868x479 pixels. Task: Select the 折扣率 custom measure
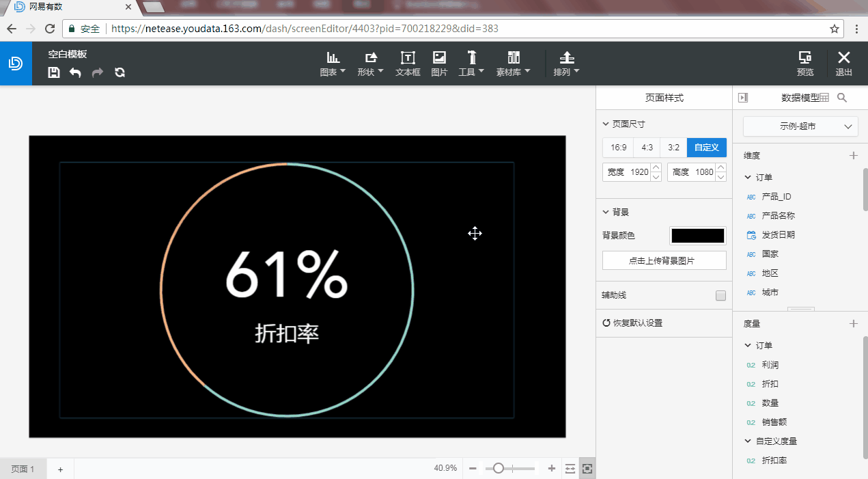(x=774, y=461)
